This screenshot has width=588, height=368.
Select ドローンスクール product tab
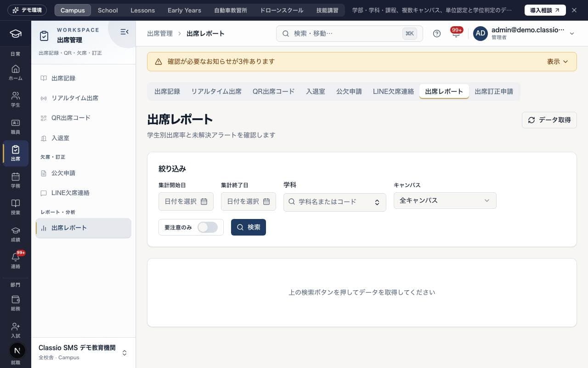point(282,10)
